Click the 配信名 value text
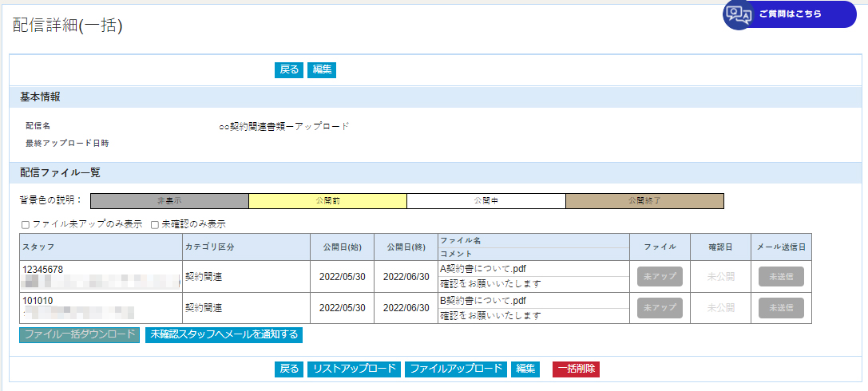The height and width of the screenshot is (391, 868). 284,126
